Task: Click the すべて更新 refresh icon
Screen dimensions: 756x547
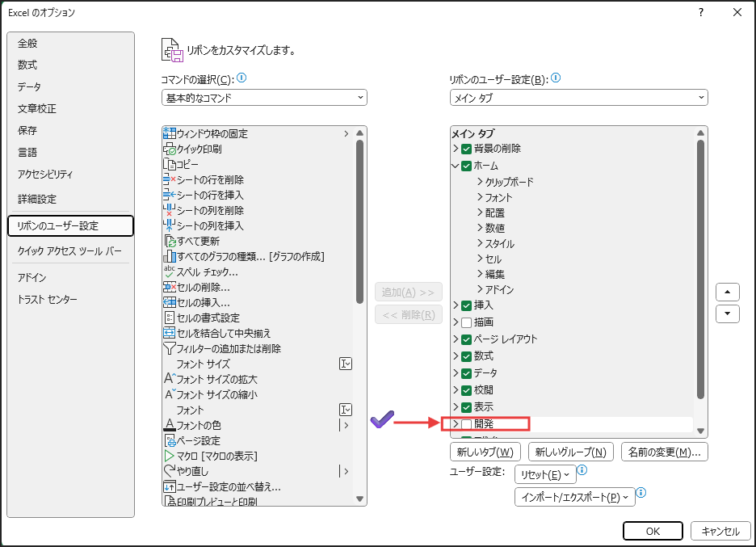Action: [170, 241]
